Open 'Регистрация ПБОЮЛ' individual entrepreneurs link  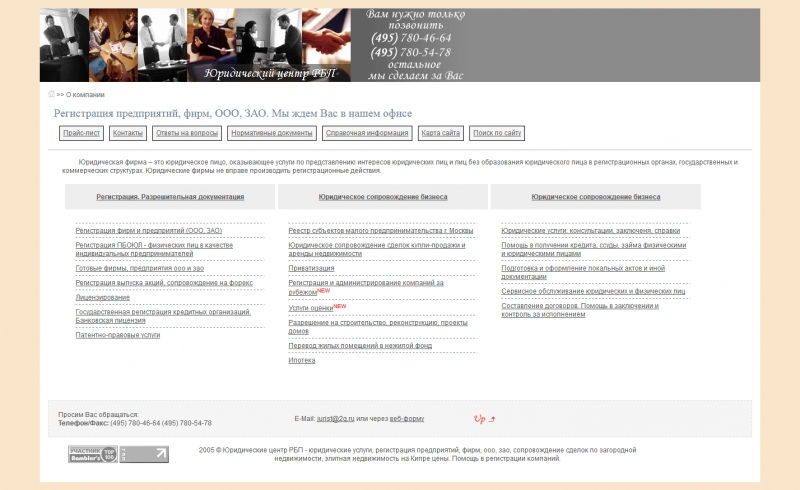click(x=154, y=250)
